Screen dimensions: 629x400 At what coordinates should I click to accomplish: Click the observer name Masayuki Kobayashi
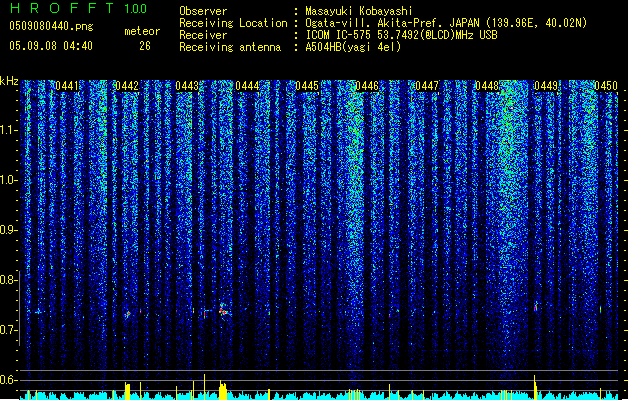(x=359, y=11)
